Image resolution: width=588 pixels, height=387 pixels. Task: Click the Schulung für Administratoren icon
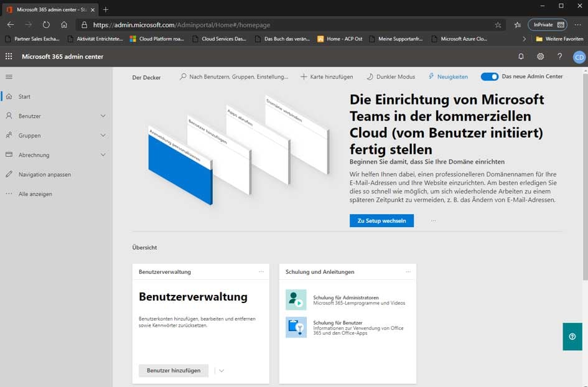click(x=296, y=300)
